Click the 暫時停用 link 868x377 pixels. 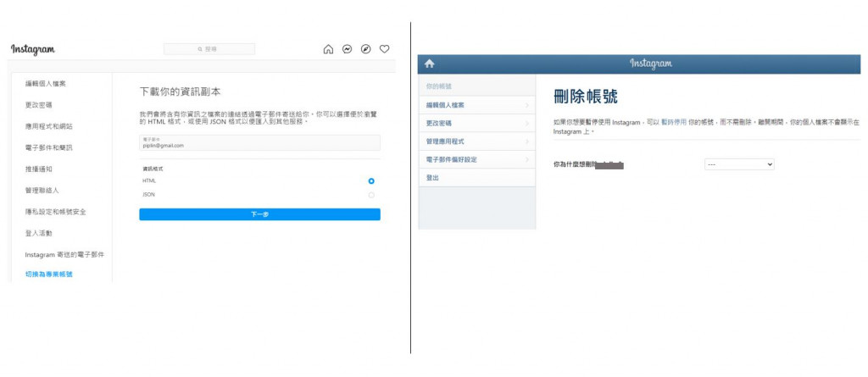[x=674, y=122]
